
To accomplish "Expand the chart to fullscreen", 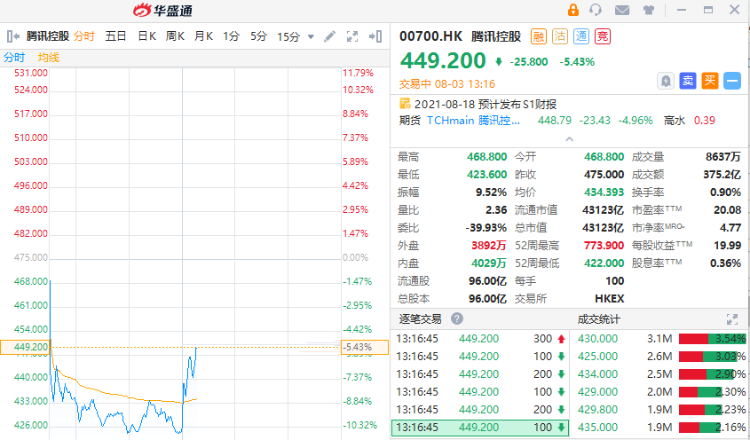I will click(x=352, y=36).
